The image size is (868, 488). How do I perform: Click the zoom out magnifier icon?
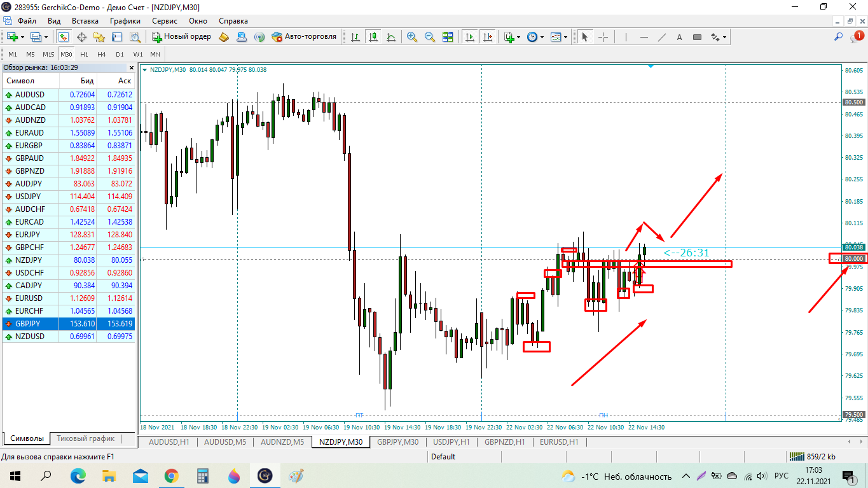coord(430,37)
